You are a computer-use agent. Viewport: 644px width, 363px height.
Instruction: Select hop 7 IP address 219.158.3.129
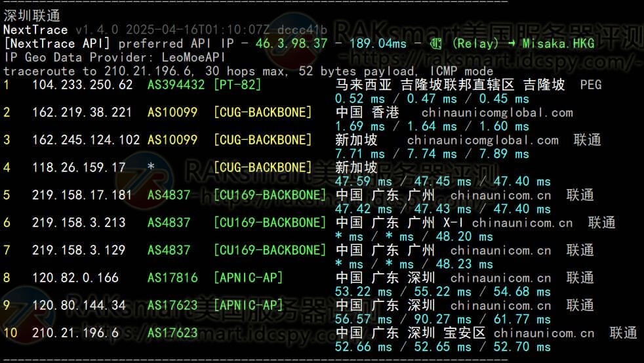[79, 250]
